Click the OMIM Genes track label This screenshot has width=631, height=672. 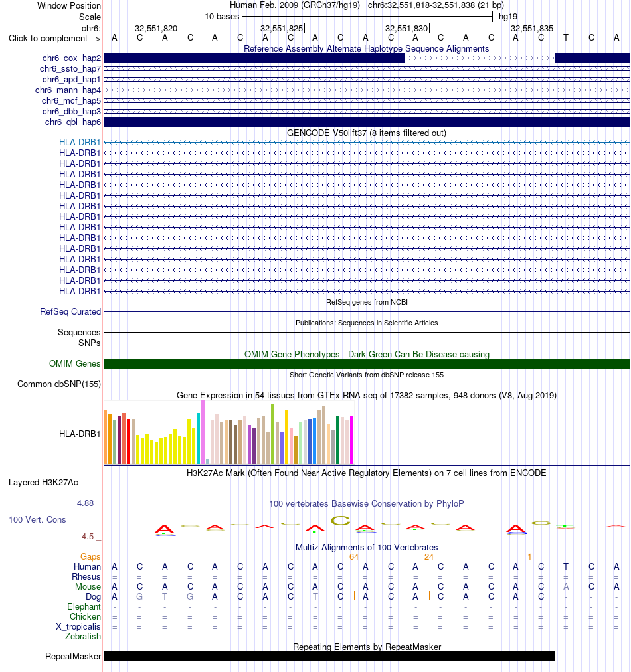(x=74, y=363)
